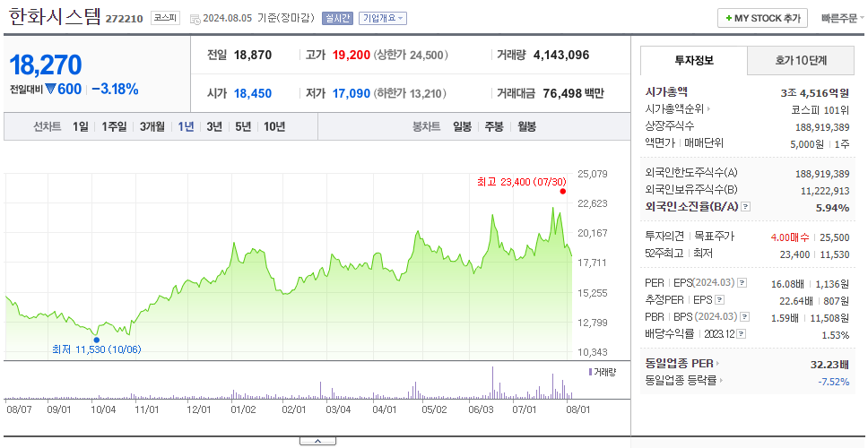Select 1주일 line chart period
The image size is (868, 448).
click(114, 126)
